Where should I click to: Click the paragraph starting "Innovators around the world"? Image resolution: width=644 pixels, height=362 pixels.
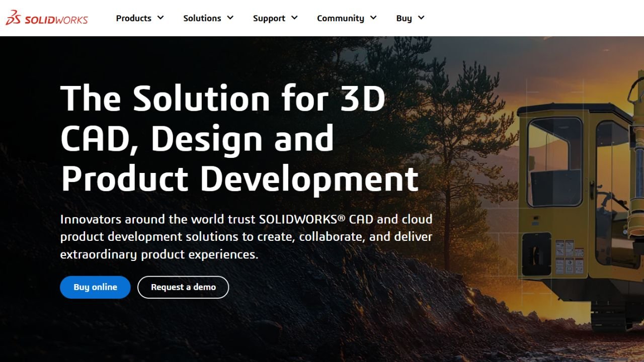click(247, 237)
